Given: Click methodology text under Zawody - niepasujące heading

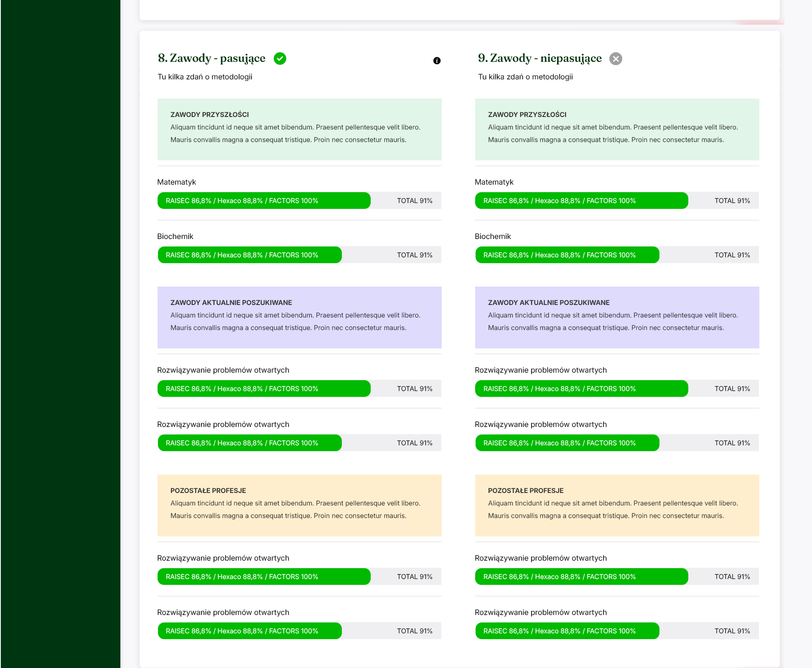Looking at the screenshot, I should click(x=525, y=77).
